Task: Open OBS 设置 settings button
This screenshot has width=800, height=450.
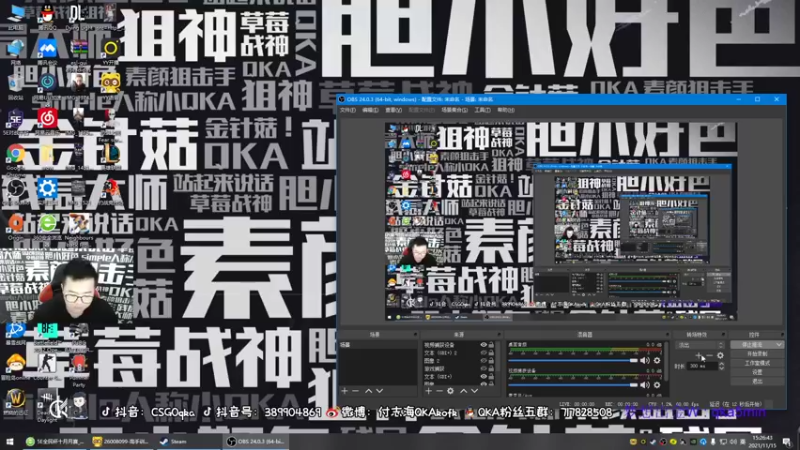Action: [x=757, y=372]
